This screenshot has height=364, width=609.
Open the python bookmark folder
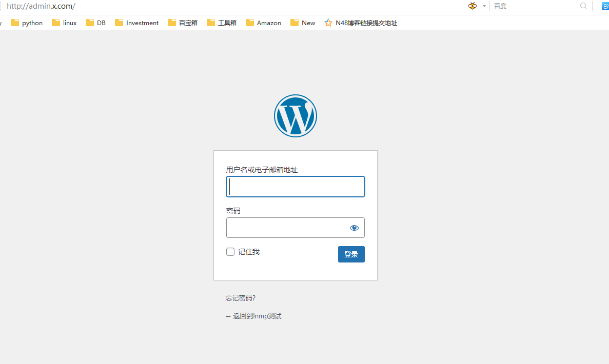(x=26, y=23)
